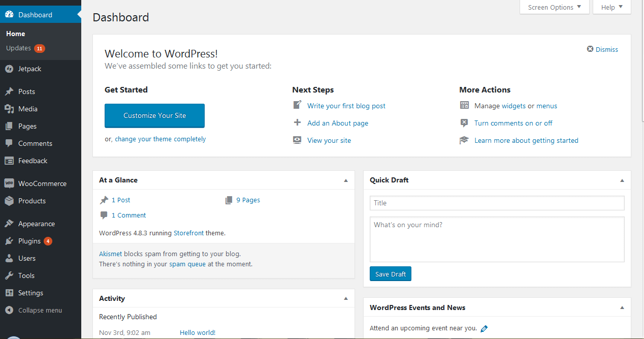This screenshot has height=339, width=644.
Task: Open the '1 Comment' link
Action: click(x=128, y=215)
